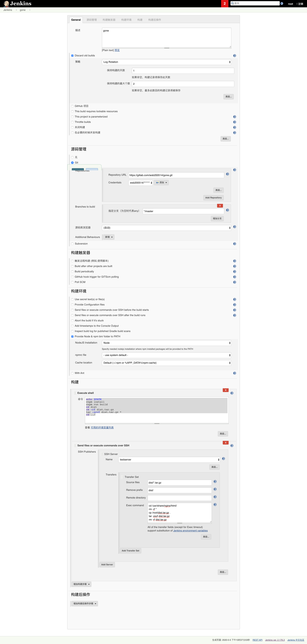Image resolution: width=307 pixels, height=644 pixels.
Task: Click Add Repository button
Action: 213,198
